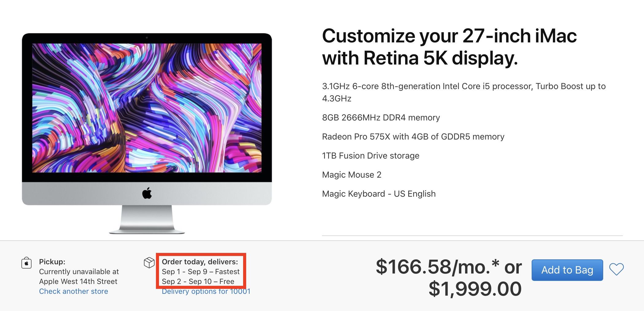Click the delivery box icon

pyautogui.click(x=149, y=263)
